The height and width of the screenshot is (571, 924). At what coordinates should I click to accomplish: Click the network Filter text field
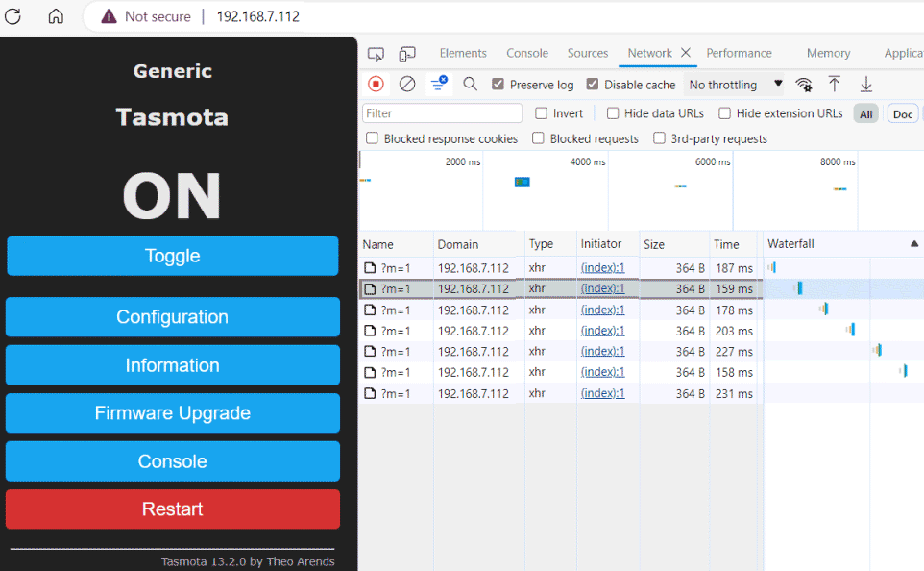442,113
